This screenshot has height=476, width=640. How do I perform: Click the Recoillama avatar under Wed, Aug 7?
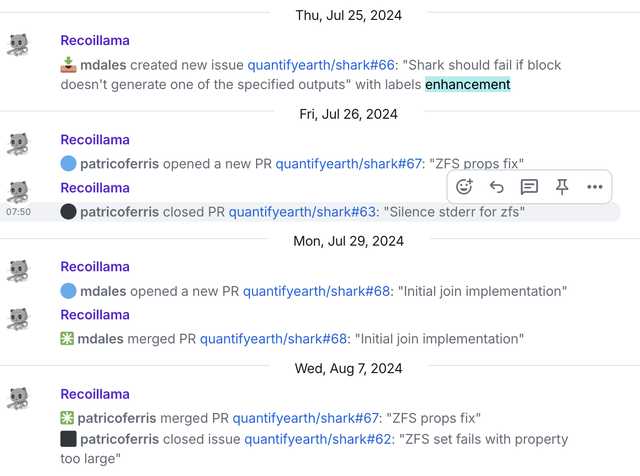[x=19, y=399]
